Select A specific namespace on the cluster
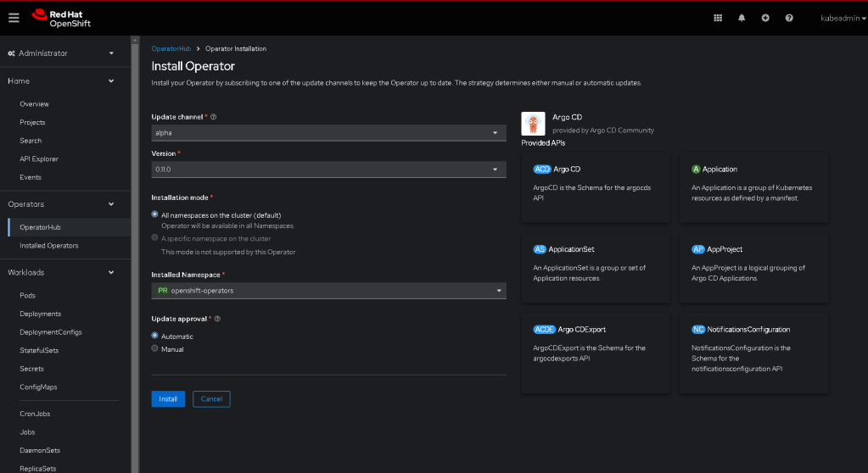The image size is (868, 473). coord(154,238)
